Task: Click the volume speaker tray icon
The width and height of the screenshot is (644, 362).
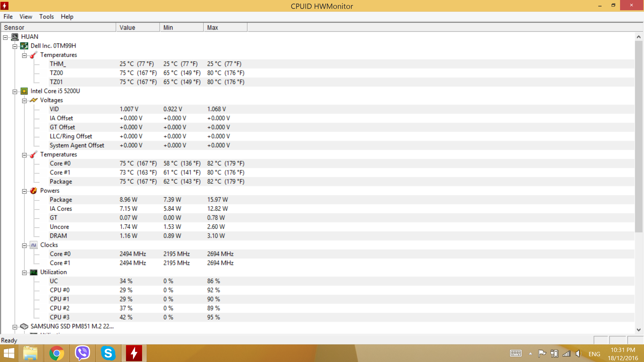Action: (579, 354)
